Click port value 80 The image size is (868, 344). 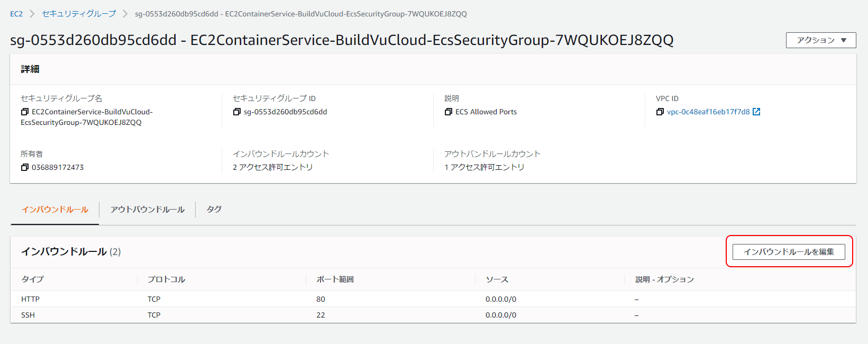coord(321,299)
